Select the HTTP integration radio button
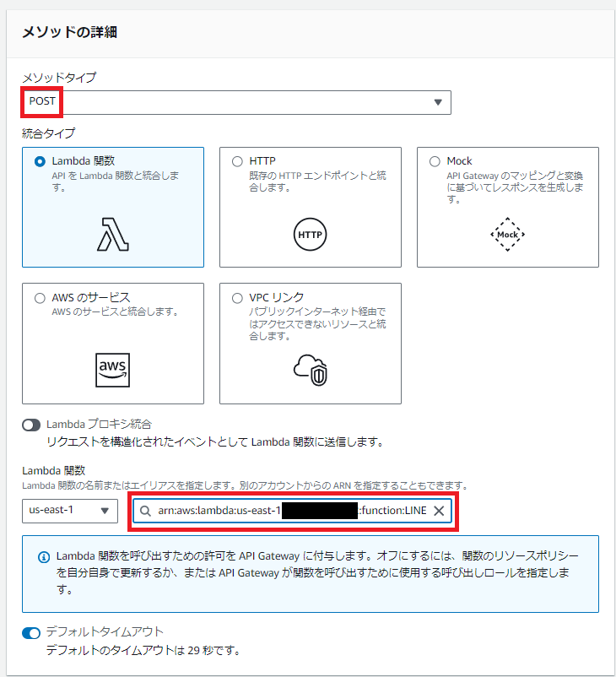Image resolution: width=616 pixels, height=677 pixels. coord(237,161)
